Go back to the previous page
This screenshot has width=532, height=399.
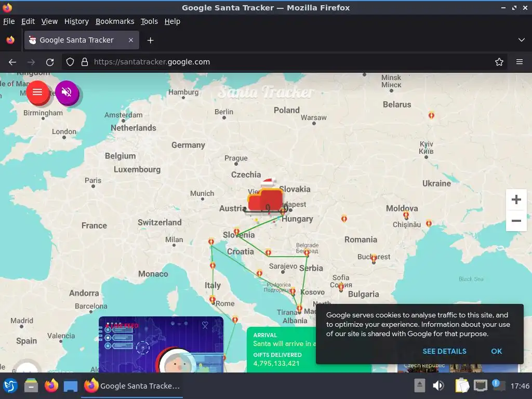click(12, 62)
